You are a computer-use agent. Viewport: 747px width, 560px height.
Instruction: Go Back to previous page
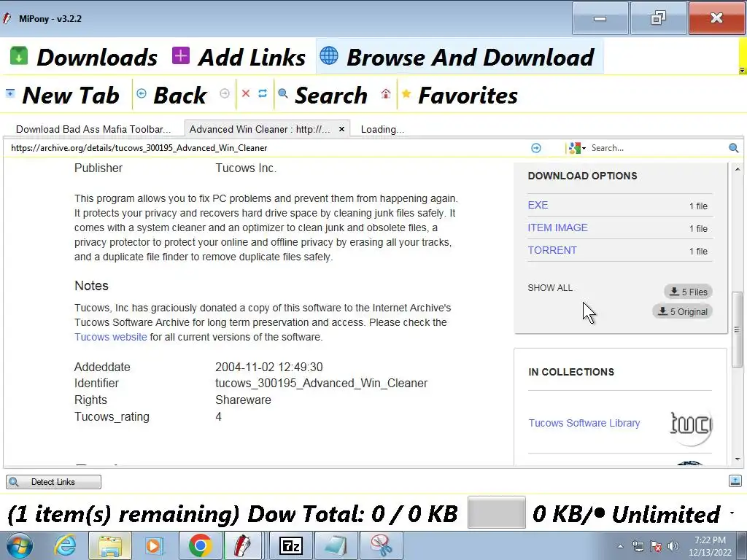(172, 95)
